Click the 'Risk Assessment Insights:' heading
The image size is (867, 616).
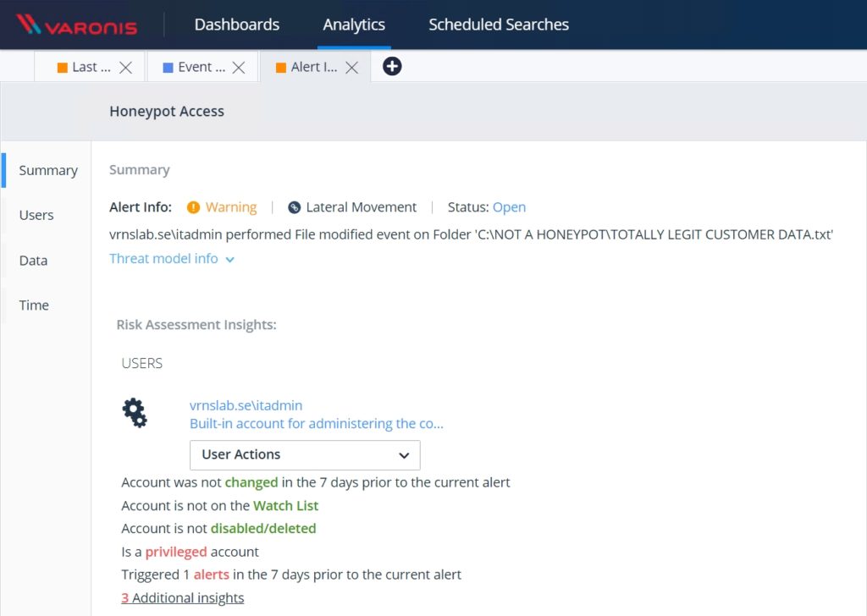196,324
